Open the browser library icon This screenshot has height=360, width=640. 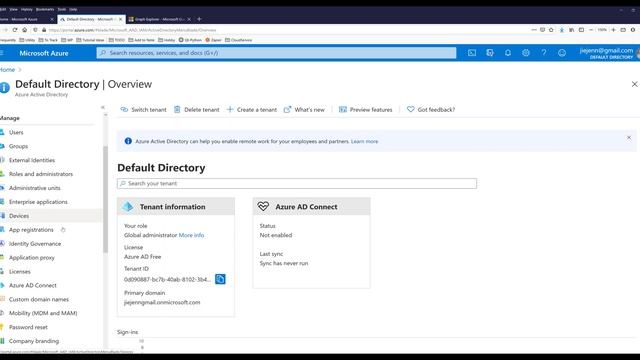pos(571,30)
